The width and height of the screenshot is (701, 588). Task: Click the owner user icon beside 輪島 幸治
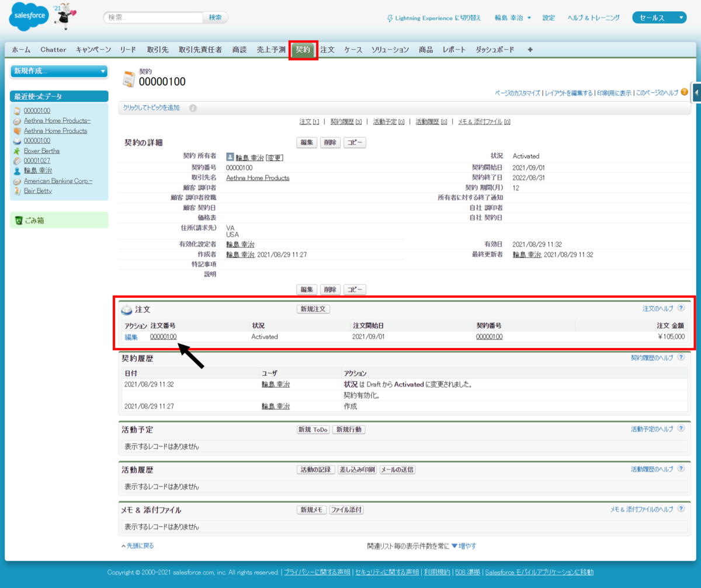[x=230, y=157]
